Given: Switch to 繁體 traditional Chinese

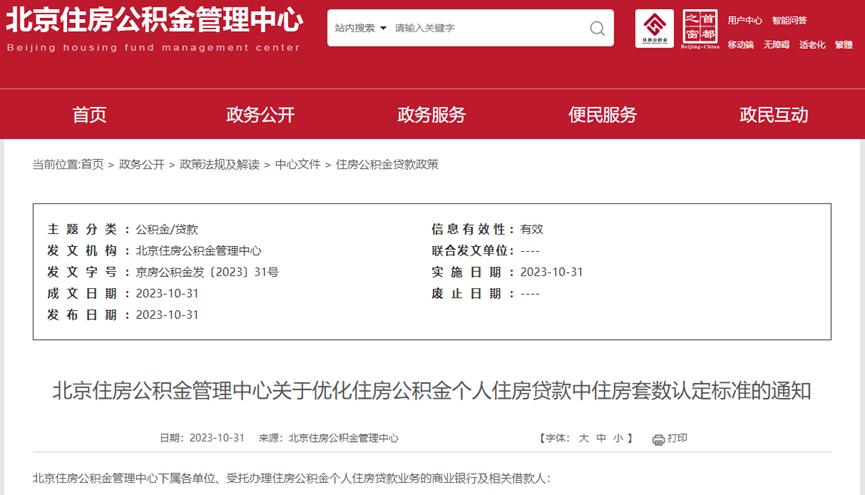Looking at the screenshot, I should point(843,45).
